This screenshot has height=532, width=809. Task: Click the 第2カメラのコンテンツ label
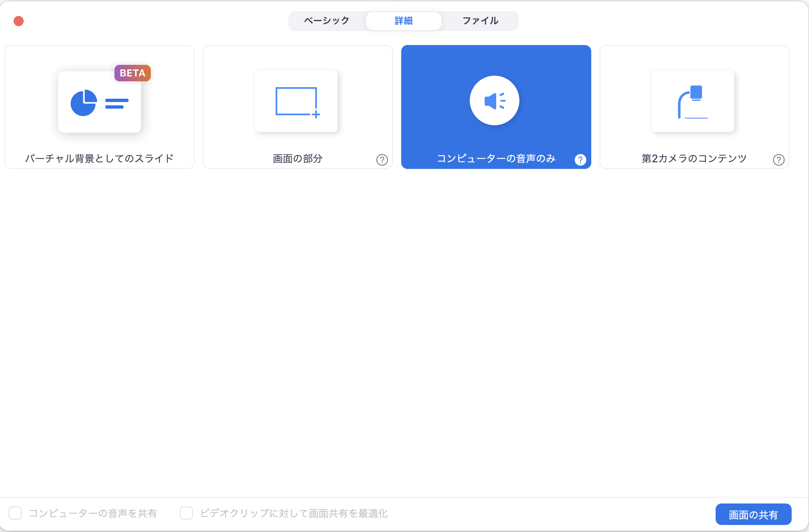694,159
